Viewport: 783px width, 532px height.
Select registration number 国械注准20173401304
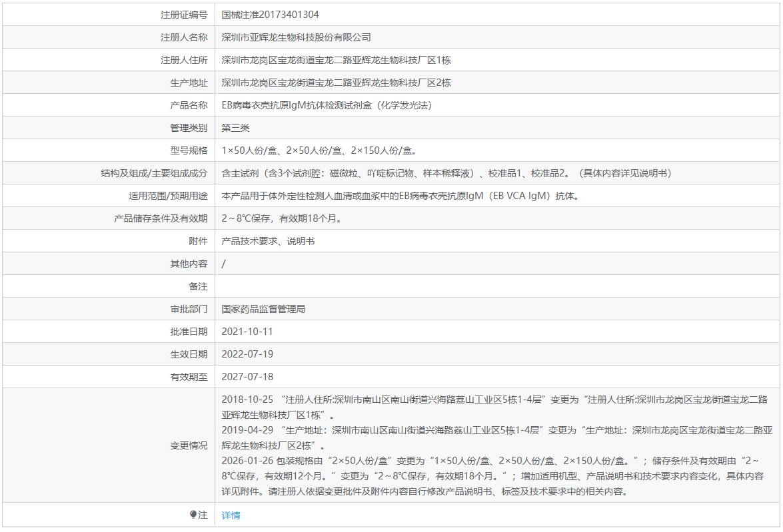tap(270, 15)
